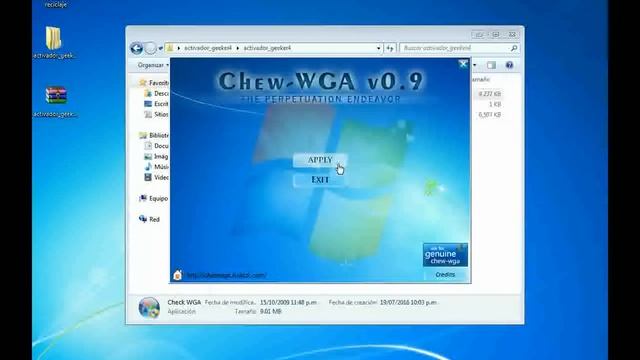Select the activador_geek WinRAR archive on desktop

56,102
